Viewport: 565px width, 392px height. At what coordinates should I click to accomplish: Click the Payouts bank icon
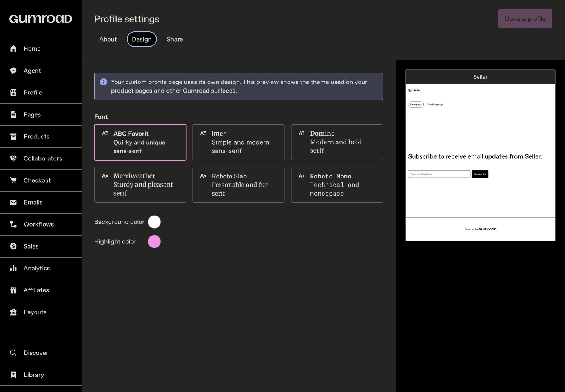pyautogui.click(x=13, y=312)
